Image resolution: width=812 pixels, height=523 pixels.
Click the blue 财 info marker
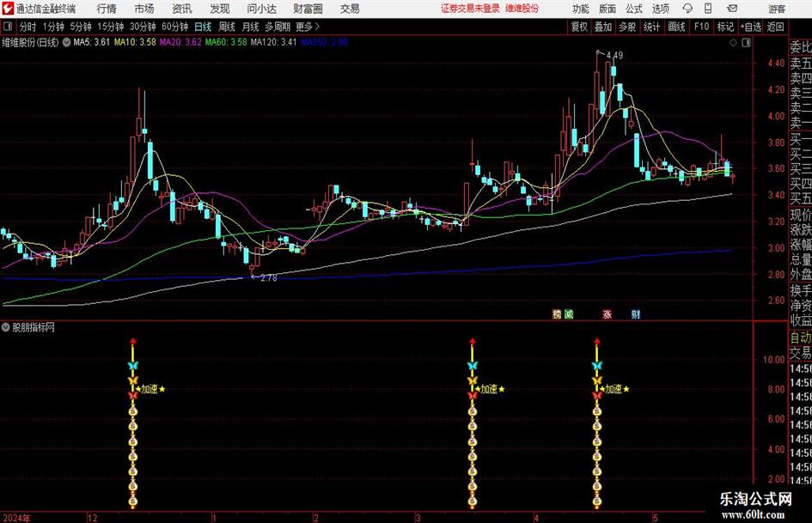635,314
